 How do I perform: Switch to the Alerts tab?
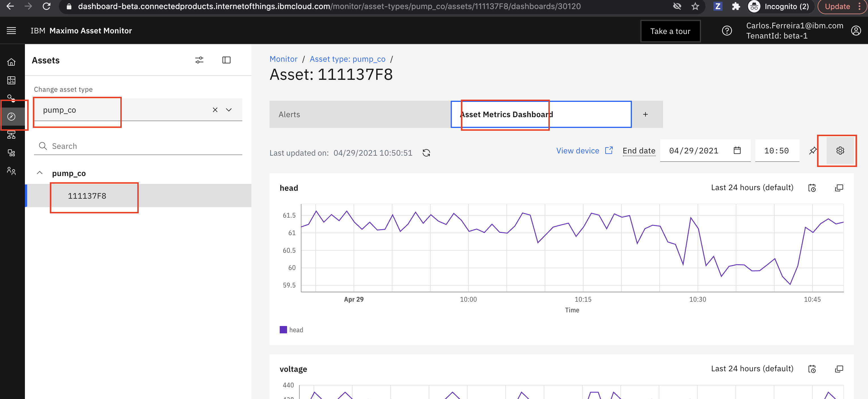360,115
